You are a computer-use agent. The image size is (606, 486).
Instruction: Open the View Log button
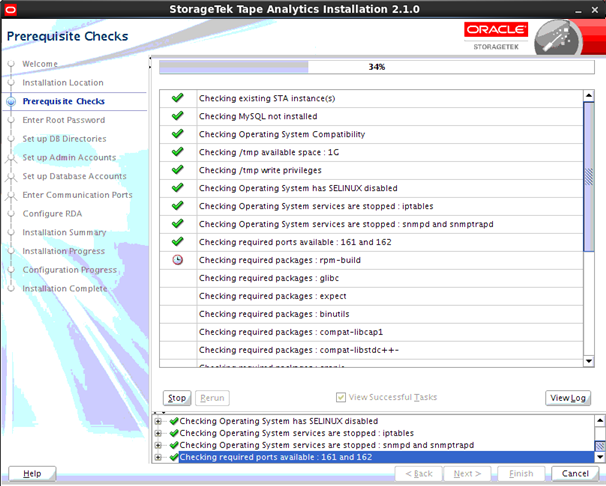click(x=568, y=398)
